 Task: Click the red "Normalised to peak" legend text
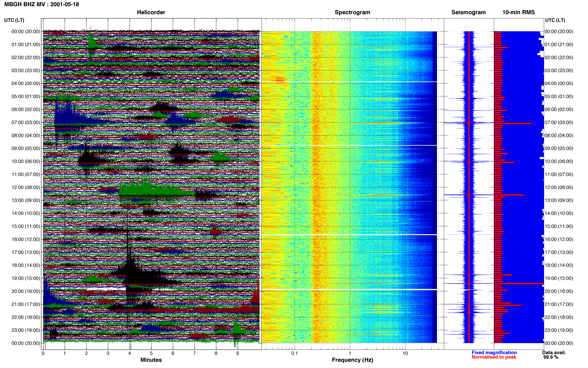pyautogui.click(x=494, y=357)
